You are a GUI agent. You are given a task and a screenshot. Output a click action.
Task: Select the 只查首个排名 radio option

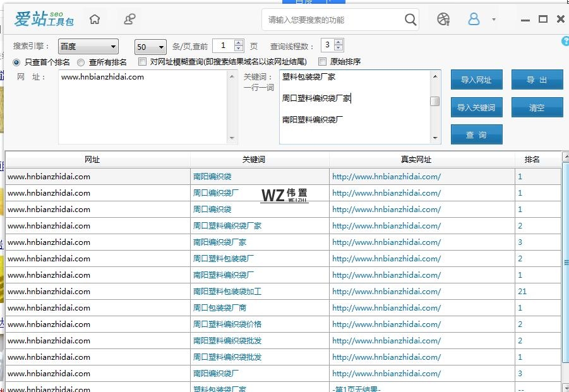17,62
